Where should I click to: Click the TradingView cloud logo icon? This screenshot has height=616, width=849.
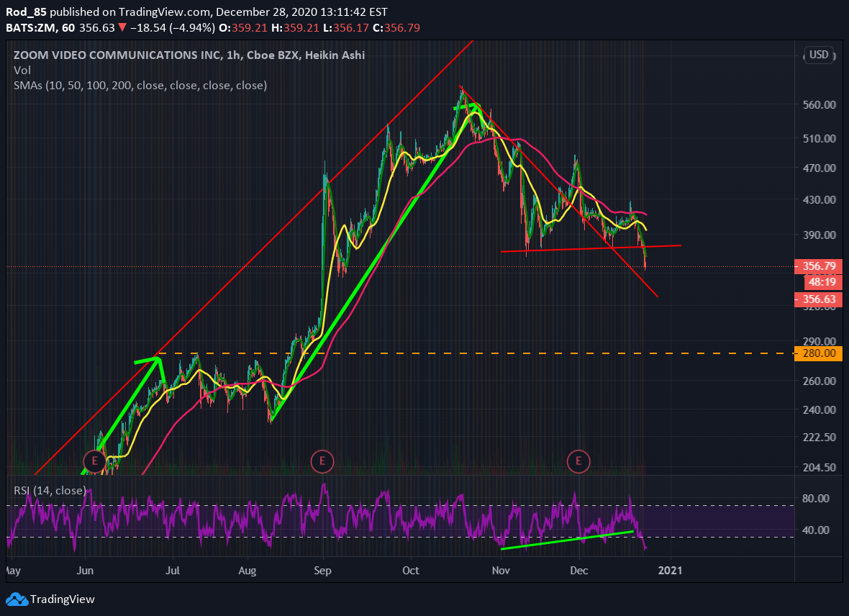(x=17, y=599)
